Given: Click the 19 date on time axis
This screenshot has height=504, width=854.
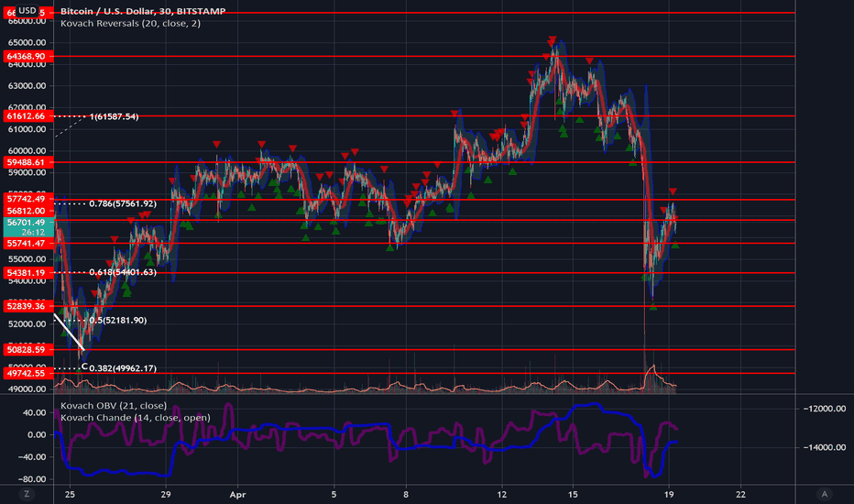Looking at the screenshot, I should [x=670, y=495].
